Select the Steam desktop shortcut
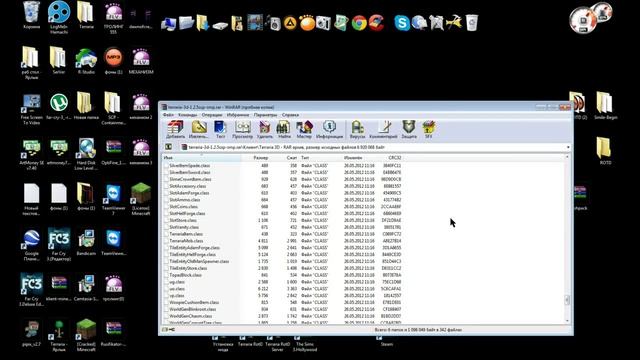This screenshot has width=640, height=360. (x=386, y=341)
